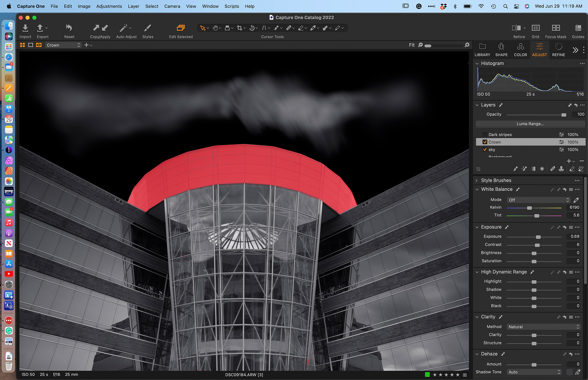
Task: Toggle the Before/after view
Action: [x=516, y=28]
